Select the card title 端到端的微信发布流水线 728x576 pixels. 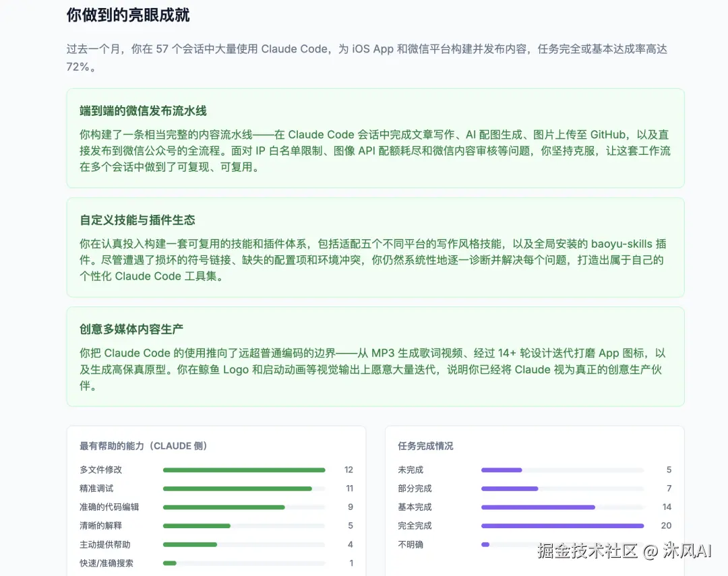click(x=143, y=111)
